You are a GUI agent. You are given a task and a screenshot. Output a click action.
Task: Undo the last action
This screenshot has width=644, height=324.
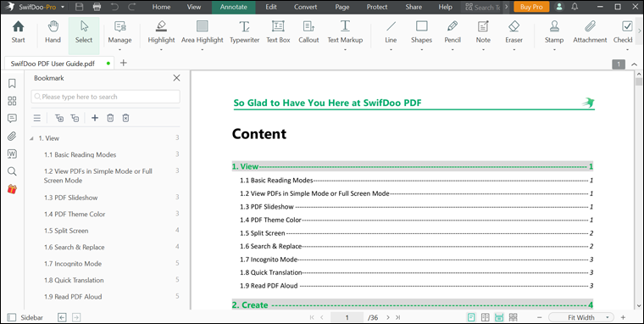click(x=114, y=7)
